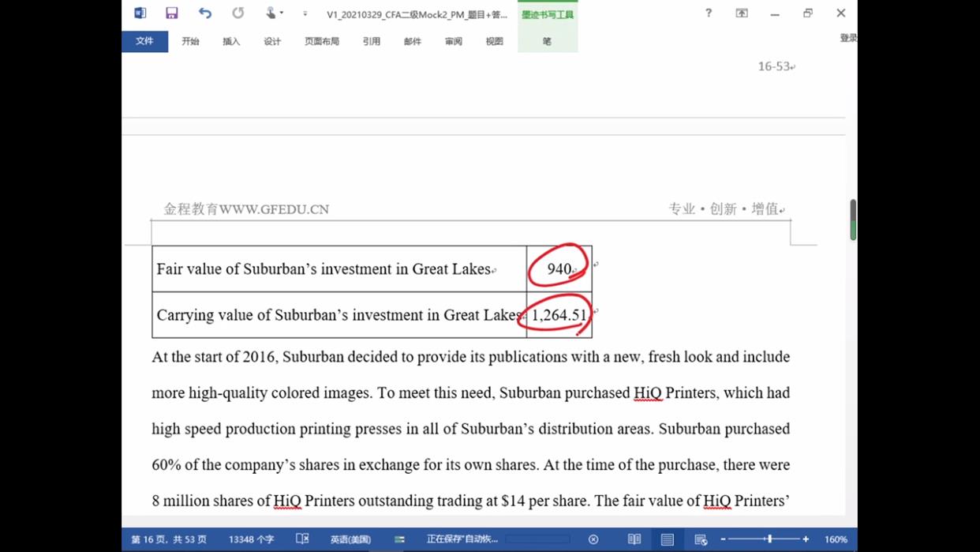Screen dimensions: 980x552
Task: Click the proofing errors book icon
Action: point(302,539)
